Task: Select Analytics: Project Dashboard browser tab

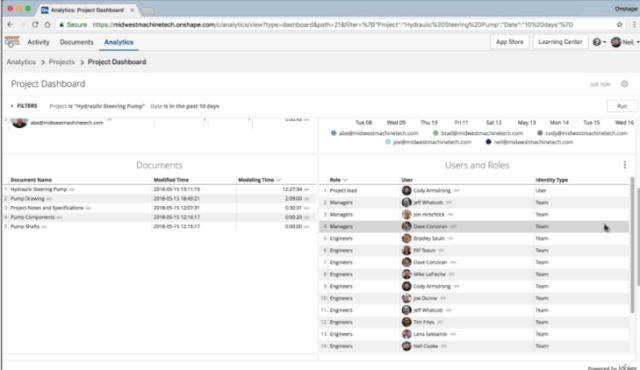Action: click(x=87, y=10)
